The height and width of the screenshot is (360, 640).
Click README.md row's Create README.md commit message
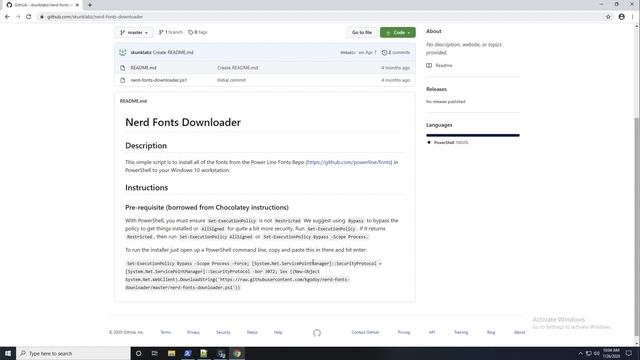(x=238, y=68)
